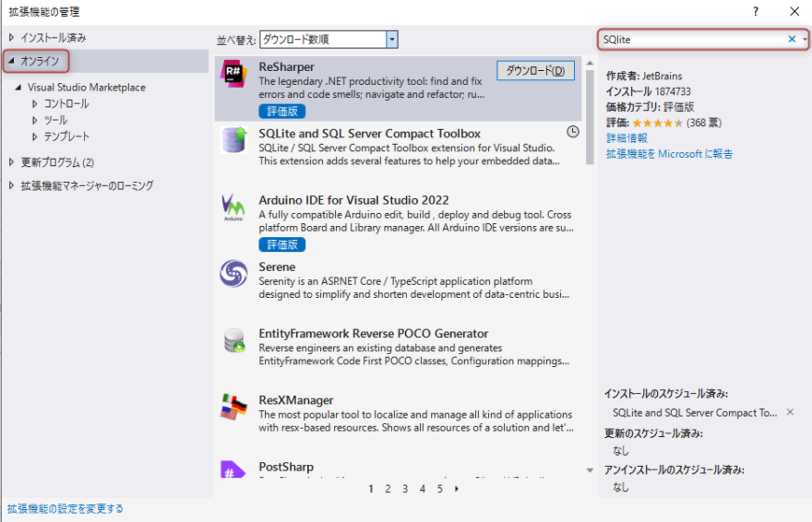Click the ReSharper extension icon
Screen dimensions: 812x522
(x=233, y=74)
